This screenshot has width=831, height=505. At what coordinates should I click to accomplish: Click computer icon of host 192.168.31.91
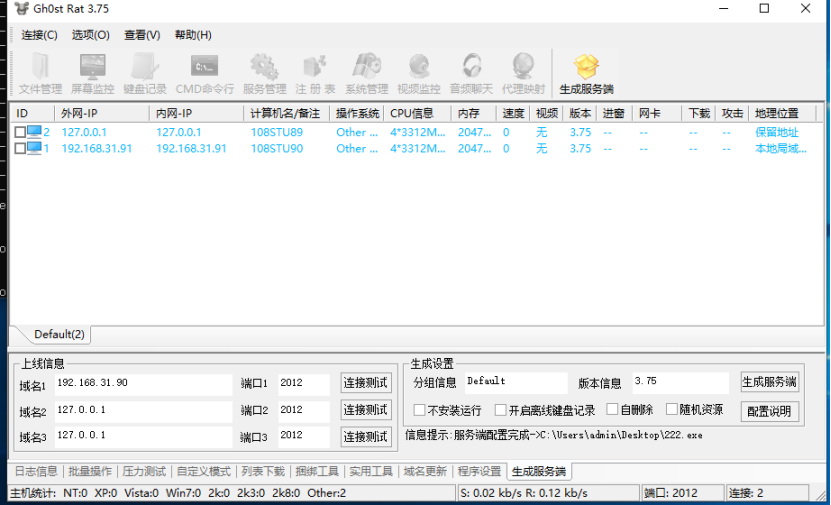pos(34,148)
